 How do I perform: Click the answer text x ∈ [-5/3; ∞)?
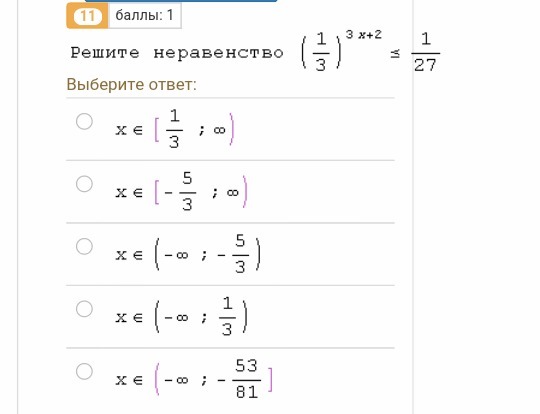(182, 191)
